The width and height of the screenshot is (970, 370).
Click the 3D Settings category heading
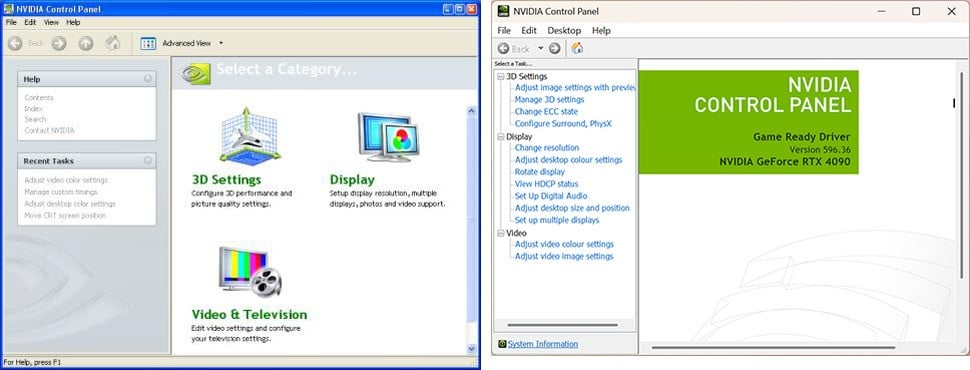tap(226, 180)
